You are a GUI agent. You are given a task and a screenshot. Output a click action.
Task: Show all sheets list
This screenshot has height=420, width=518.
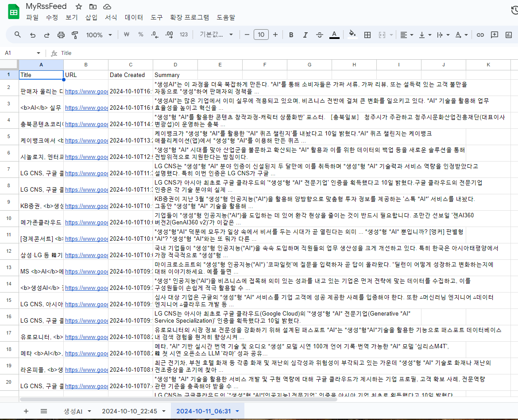click(x=43, y=411)
